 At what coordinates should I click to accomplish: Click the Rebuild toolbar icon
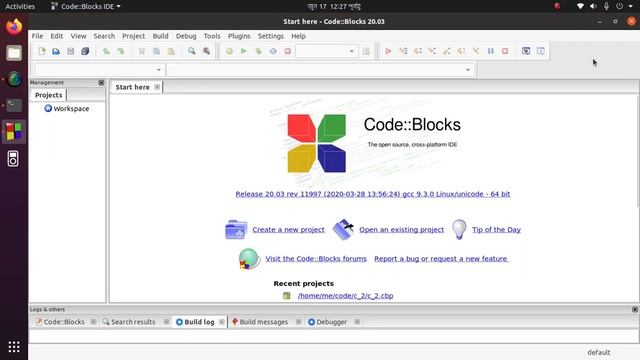pos(273,51)
